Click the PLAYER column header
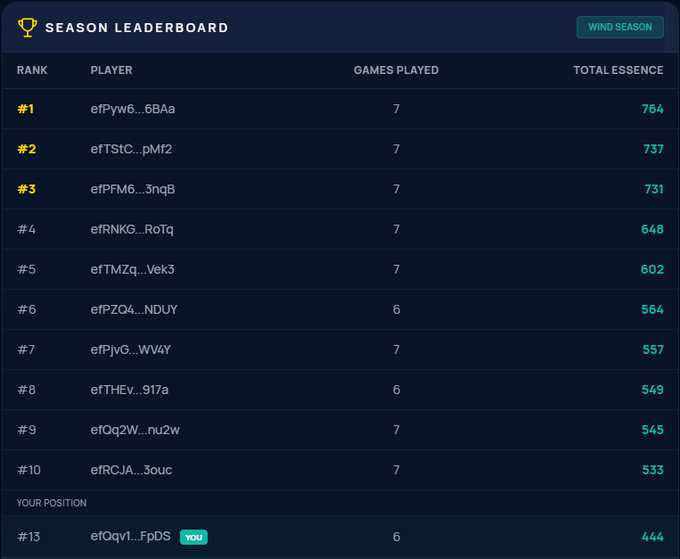Screen dimensions: 680x559 click(111, 70)
